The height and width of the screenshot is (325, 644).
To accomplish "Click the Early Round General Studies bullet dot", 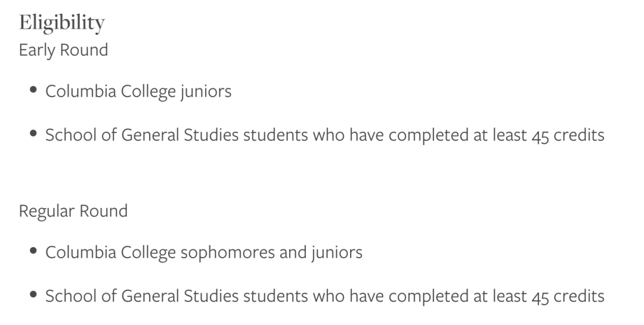I will [x=33, y=134].
